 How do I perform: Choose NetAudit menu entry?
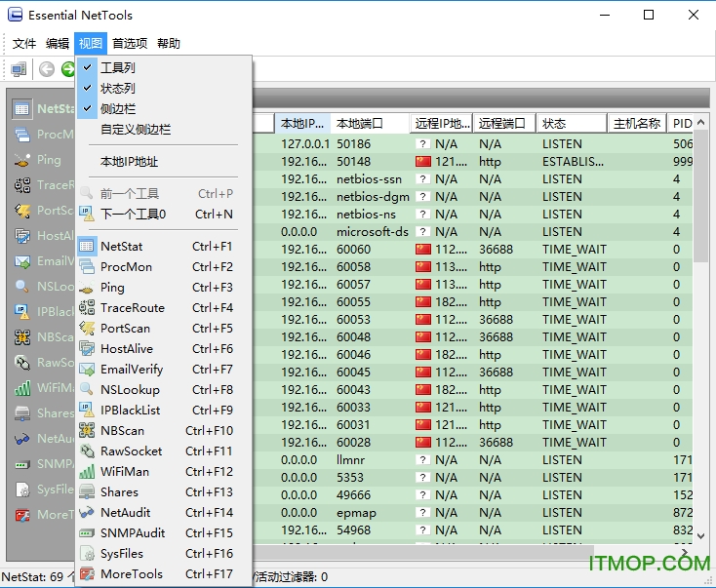tap(164, 512)
